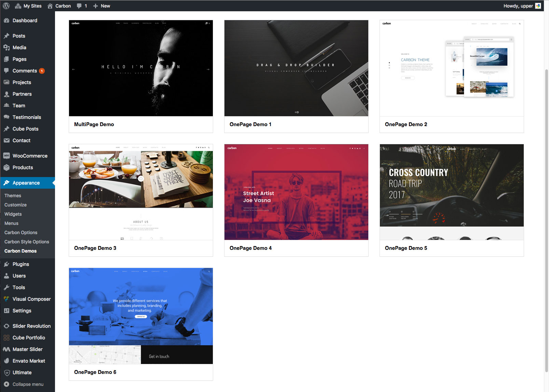Viewport: 549px width, 392px height.
Task: Click the WooCommerce sidebar icon
Action: [6, 156]
